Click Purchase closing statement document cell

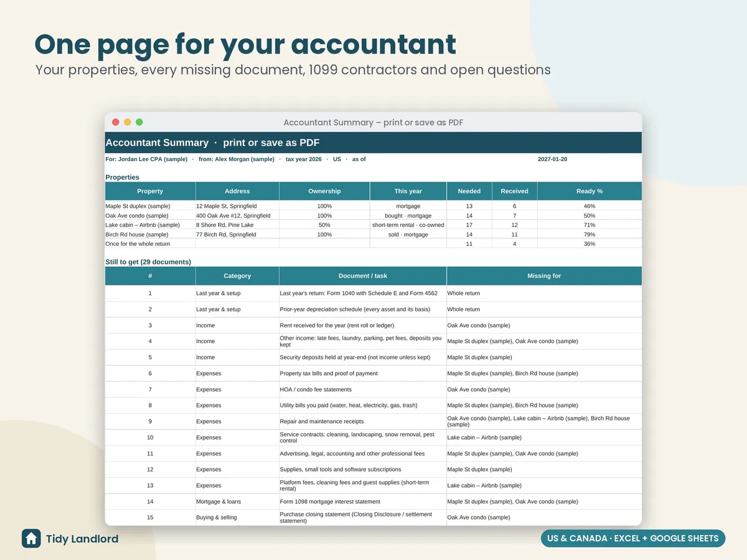click(363, 517)
